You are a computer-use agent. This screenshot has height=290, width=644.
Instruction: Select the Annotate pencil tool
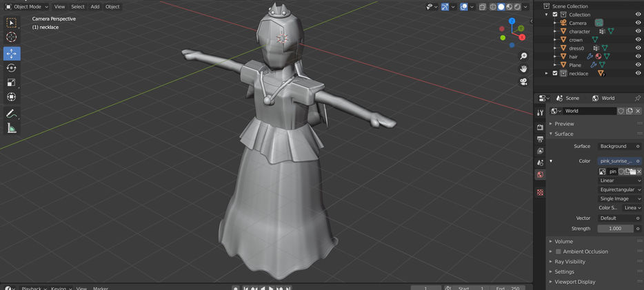click(x=12, y=114)
